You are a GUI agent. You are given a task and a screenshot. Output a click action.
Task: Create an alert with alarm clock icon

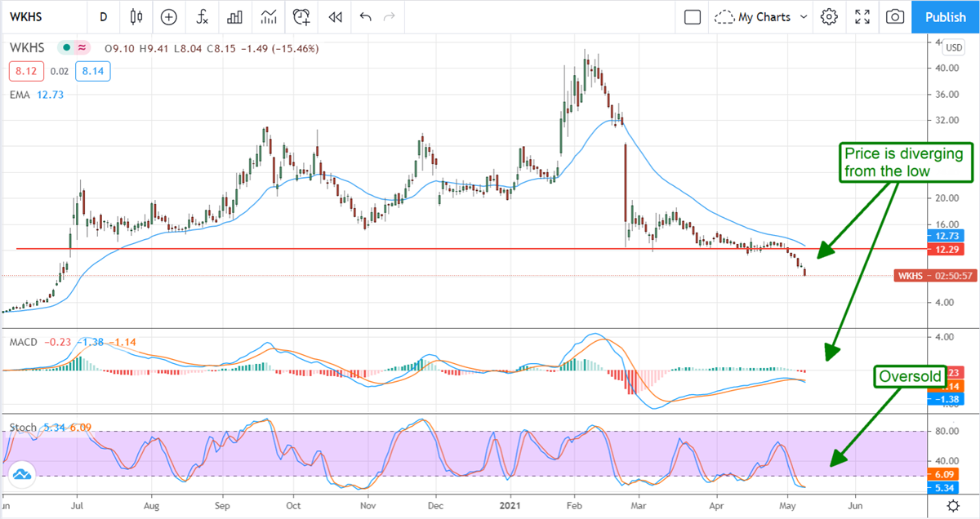click(302, 16)
